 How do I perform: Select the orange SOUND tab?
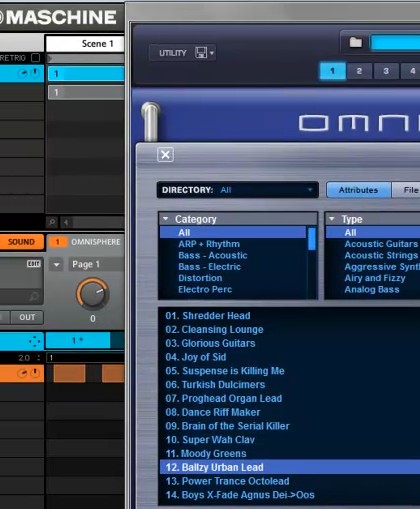(x=22, y=242)
